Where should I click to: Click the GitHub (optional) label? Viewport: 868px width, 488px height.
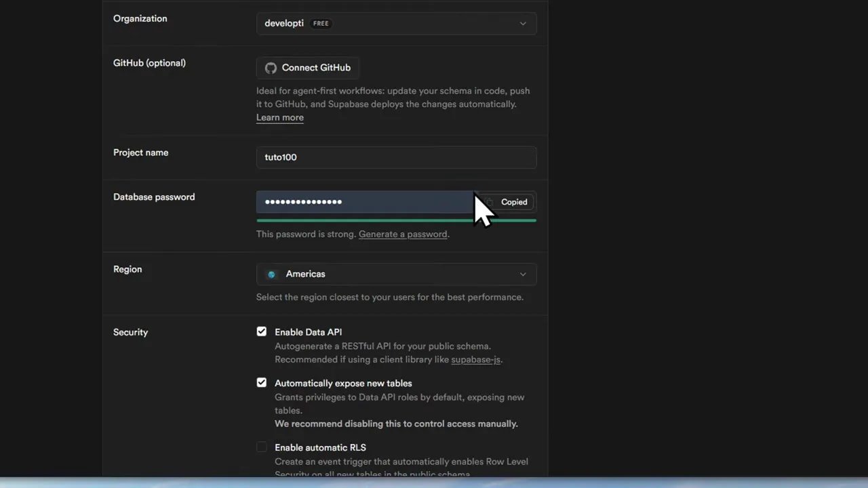pos(149,63)
